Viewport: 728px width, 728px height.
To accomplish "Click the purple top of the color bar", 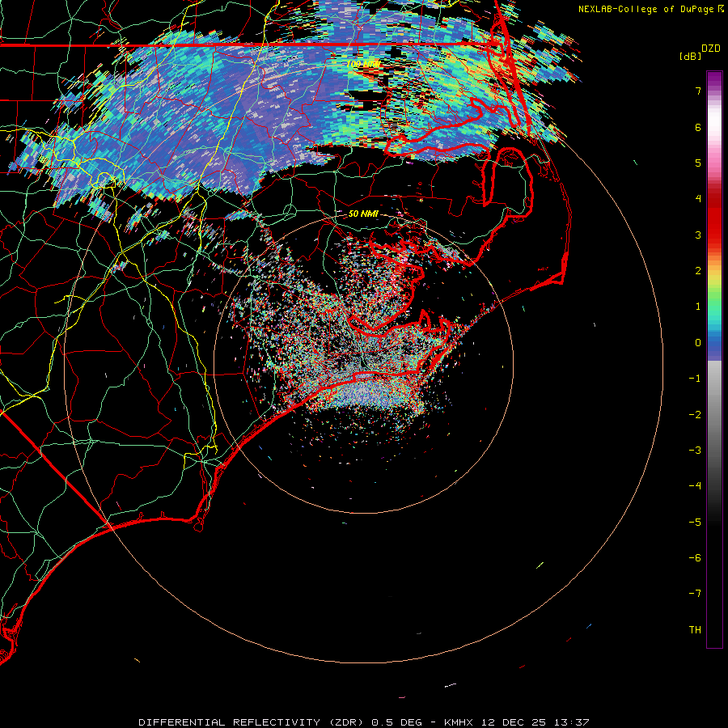I will (714, 79).
